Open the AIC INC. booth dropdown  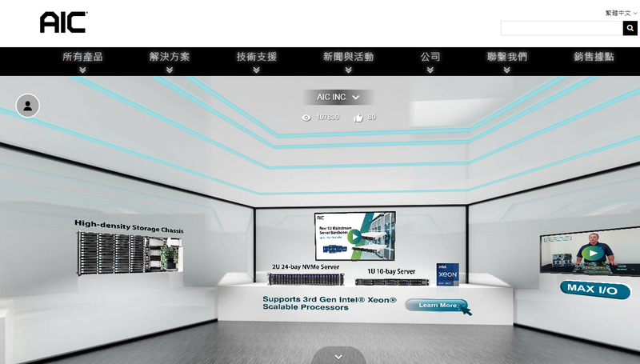tap(338, 98)
